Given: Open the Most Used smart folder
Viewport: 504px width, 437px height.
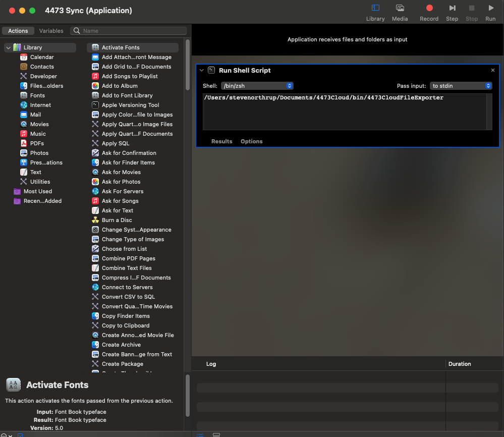Looking at the screenshot, I should [38, 191].
